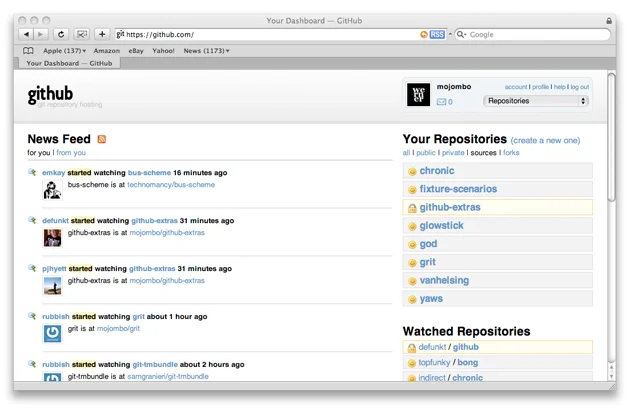Add a bookmark with the plus button
This screenshot has height=408, width=630.
click(102, 35)
